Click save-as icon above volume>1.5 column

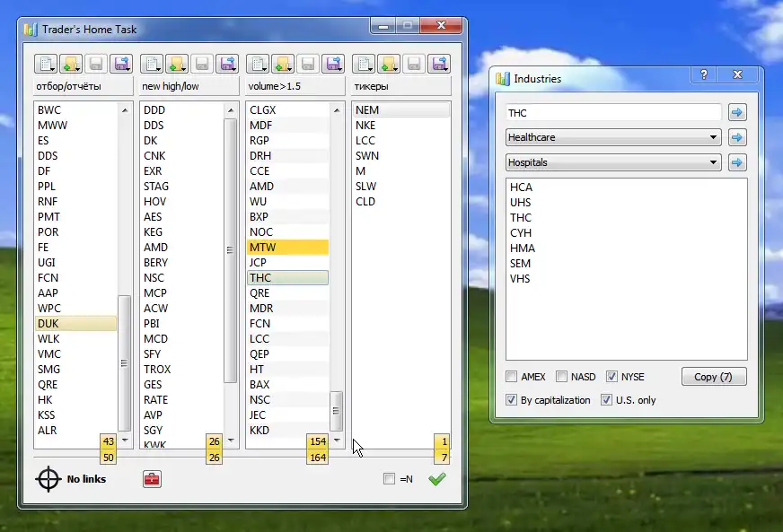[x=333, y=64]
